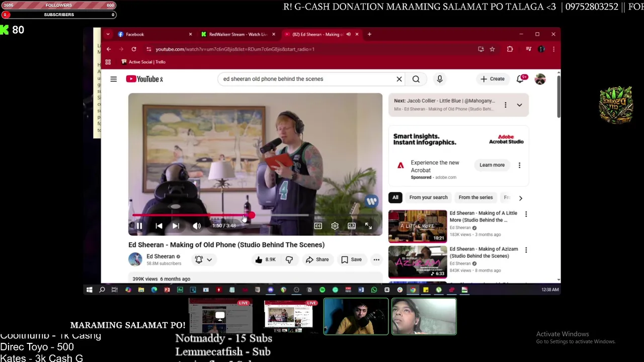The height and width of the screenshot is (362, 644).
Task: Skip to previous video in player
Action: 158,226
